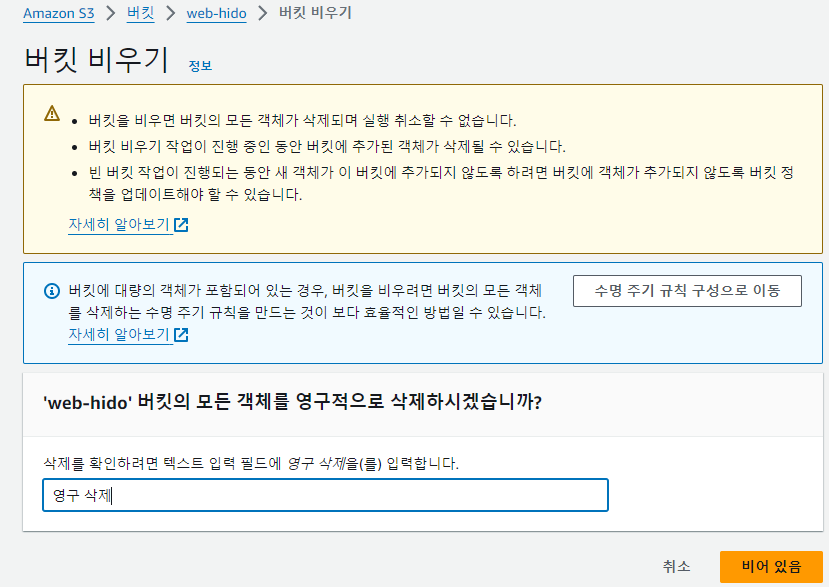This screenshot has height=587, width=829.
Task: Click the orange 비어 있음 button
Action: coord(771,566)
